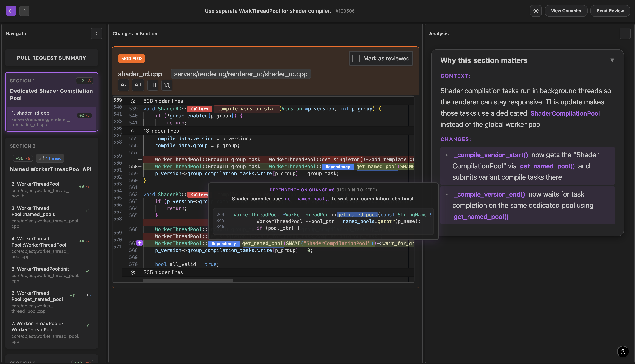Image resolution: width=635 pixels, height=364 pixels.
Task: Click the forward arrow navigation button
Action: click(x=24, y=11)
